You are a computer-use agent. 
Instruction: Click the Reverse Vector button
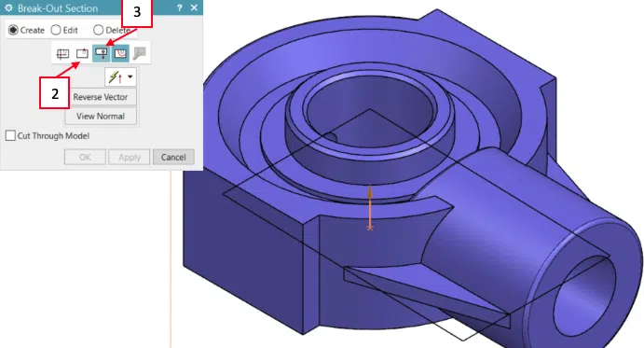point(101,97)
